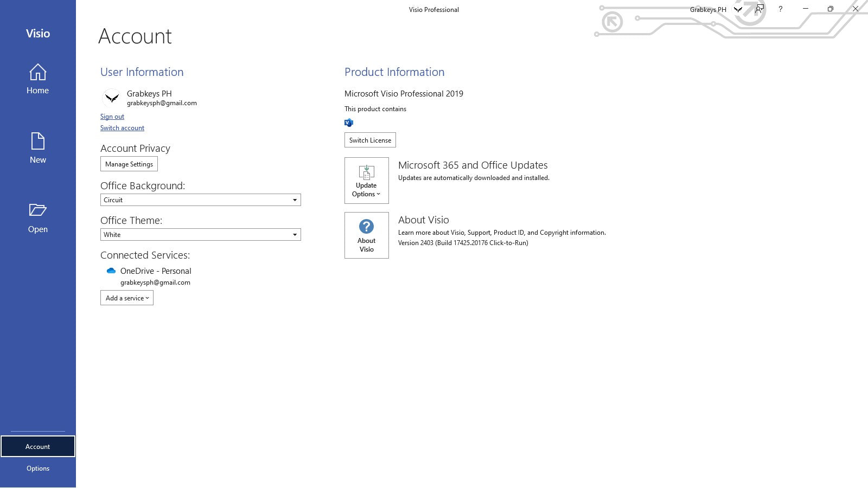868x488 pixels.
Task: Select the Open folder sidebar item
Action: click(38, 218)
